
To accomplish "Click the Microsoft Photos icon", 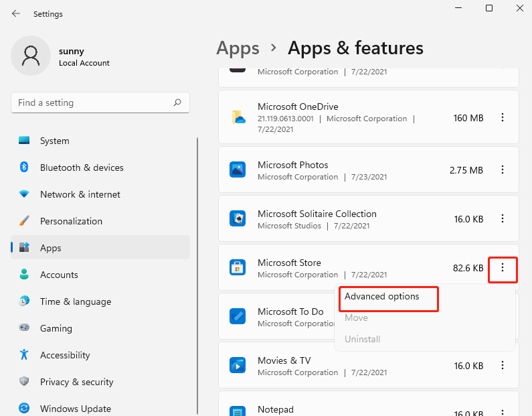I will point(238,169).
